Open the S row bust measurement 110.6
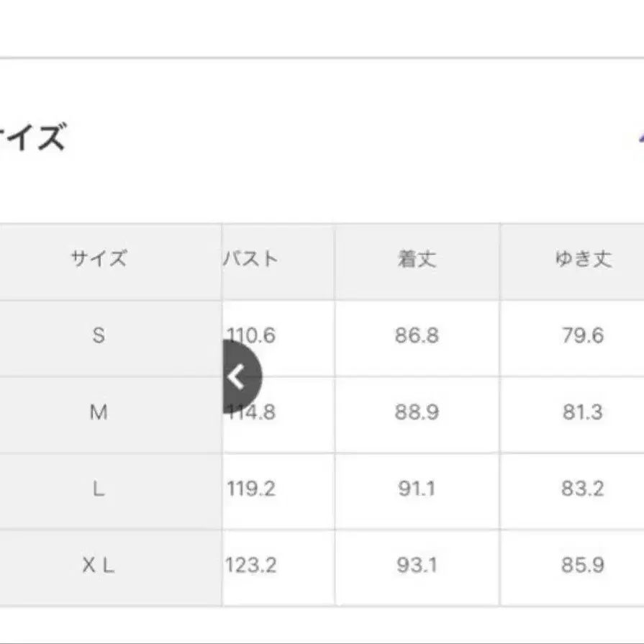 coord(251,334)
